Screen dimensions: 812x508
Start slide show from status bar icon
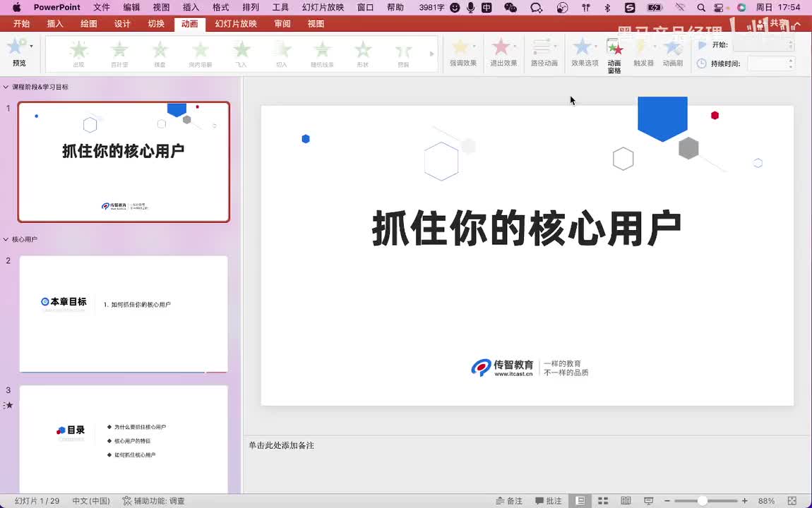click(648, 501)
